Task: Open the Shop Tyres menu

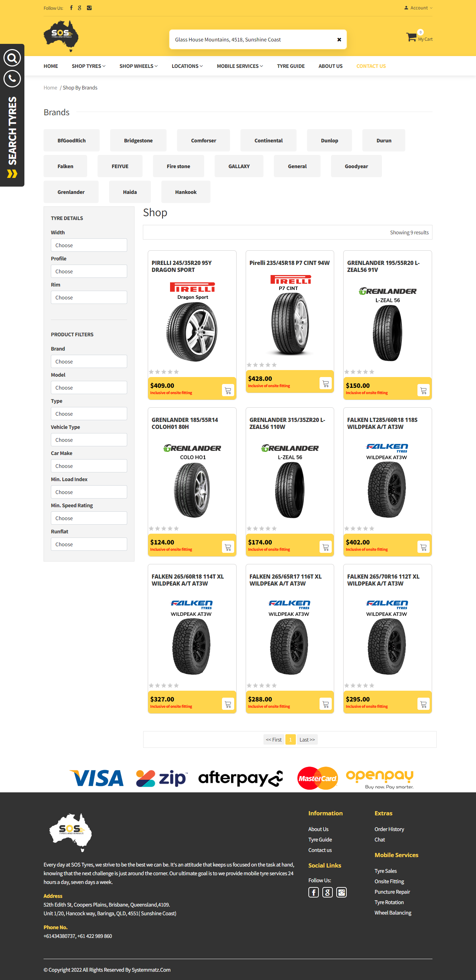Action: (x=89, y=66)
